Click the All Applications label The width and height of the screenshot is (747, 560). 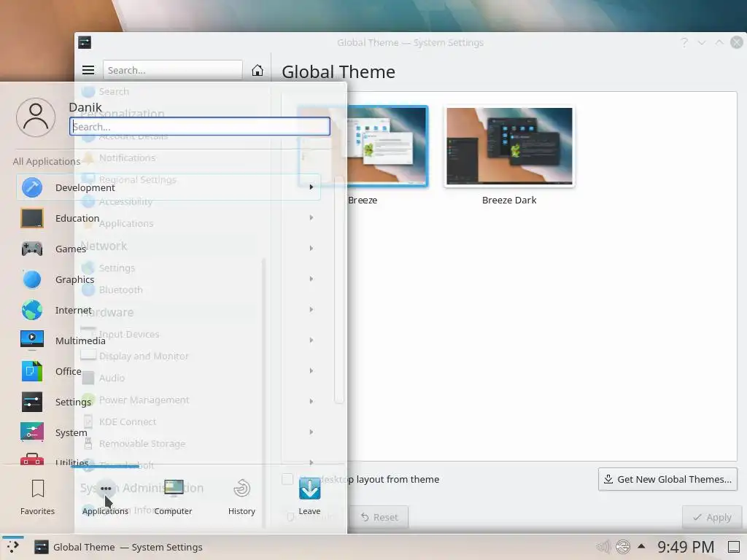47,161
